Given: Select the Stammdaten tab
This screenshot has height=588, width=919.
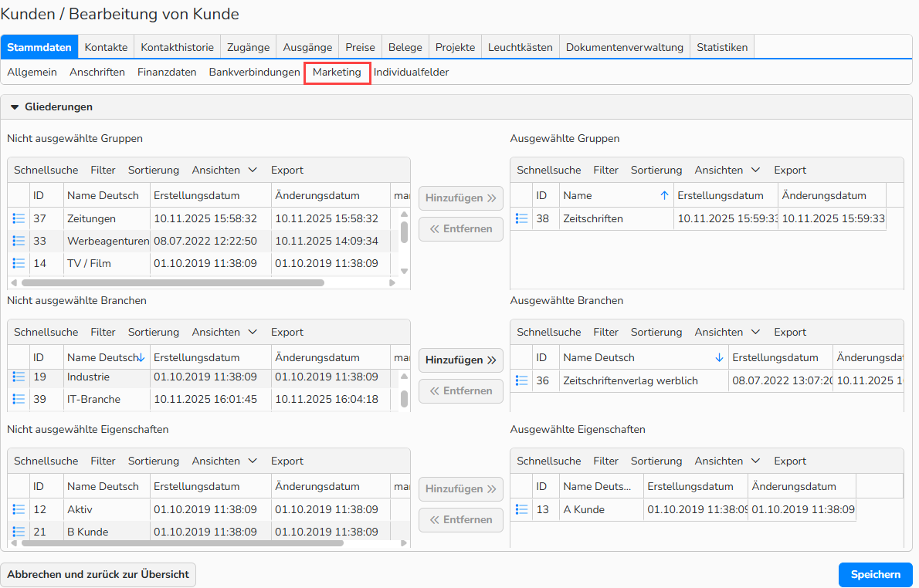Looking at the screenshot, I should pyautogui.click(x=39, y=47).
